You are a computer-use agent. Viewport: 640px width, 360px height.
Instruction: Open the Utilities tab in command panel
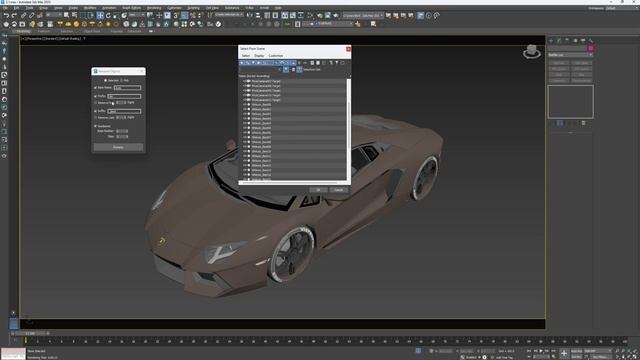click(x=591, y=40)
